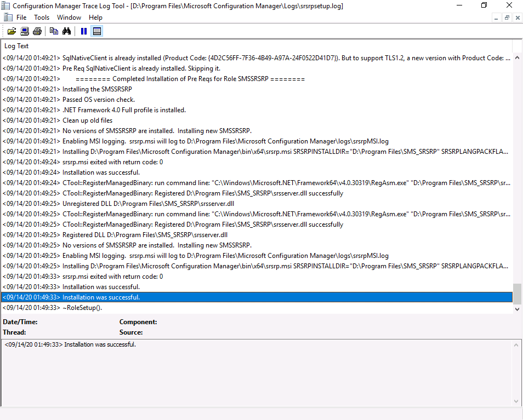
Task: Select the '~RoleSetup().' log row
Action: pos(257,308)
